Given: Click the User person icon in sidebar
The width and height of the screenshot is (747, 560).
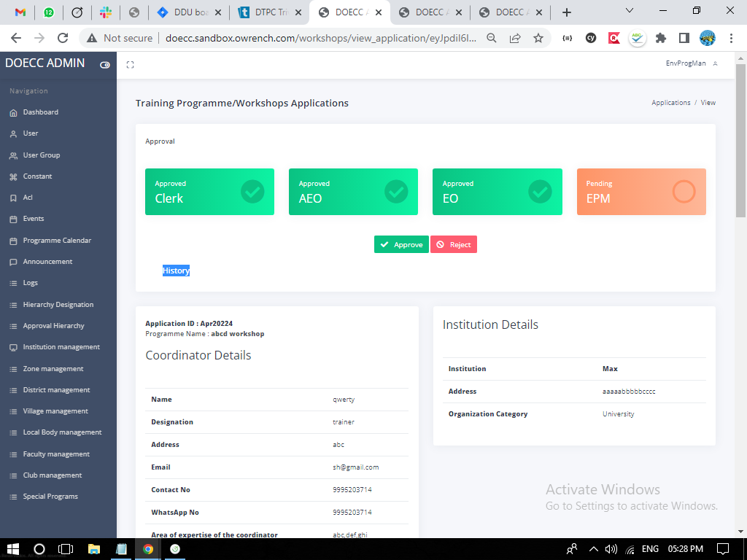Looking at the screenshot, I should point(13,134).
